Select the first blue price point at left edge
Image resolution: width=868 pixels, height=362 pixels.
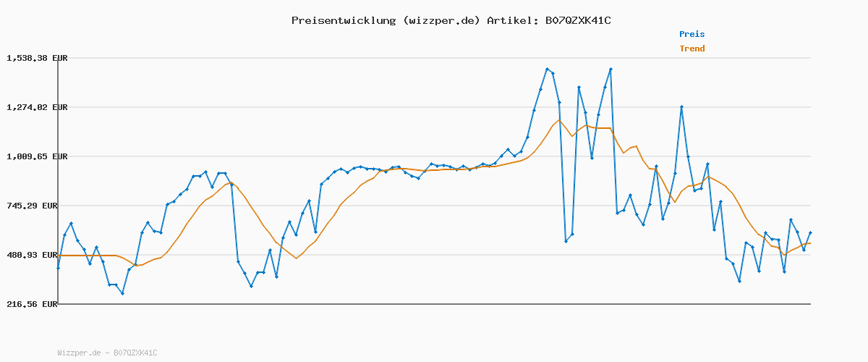pyautogui.click(x=58, y=268)
